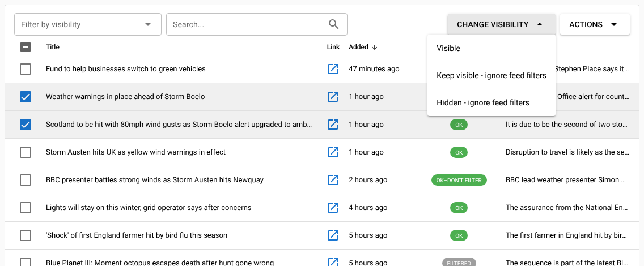This screenshot has height=266, width=644.
Task: Tick the 'Blue Planet III' row checkbox
Action: tap(26, 262)
